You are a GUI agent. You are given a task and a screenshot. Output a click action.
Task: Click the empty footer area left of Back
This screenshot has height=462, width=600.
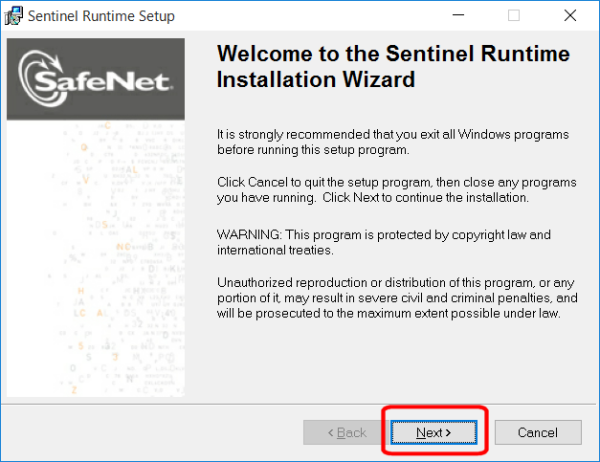pyautogui.click(x=153, y=433)
